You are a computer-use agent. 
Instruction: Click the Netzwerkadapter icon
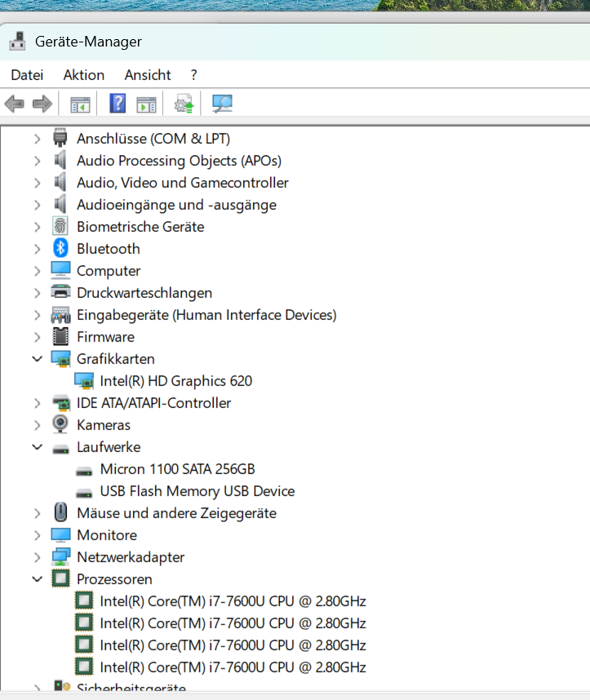point(60,556)
